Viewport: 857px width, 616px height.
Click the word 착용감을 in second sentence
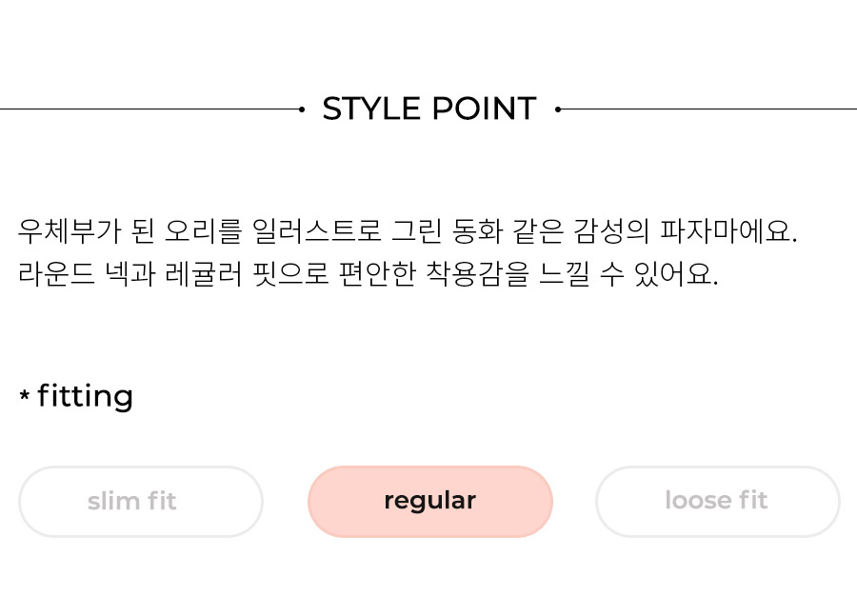coord(477,273)
